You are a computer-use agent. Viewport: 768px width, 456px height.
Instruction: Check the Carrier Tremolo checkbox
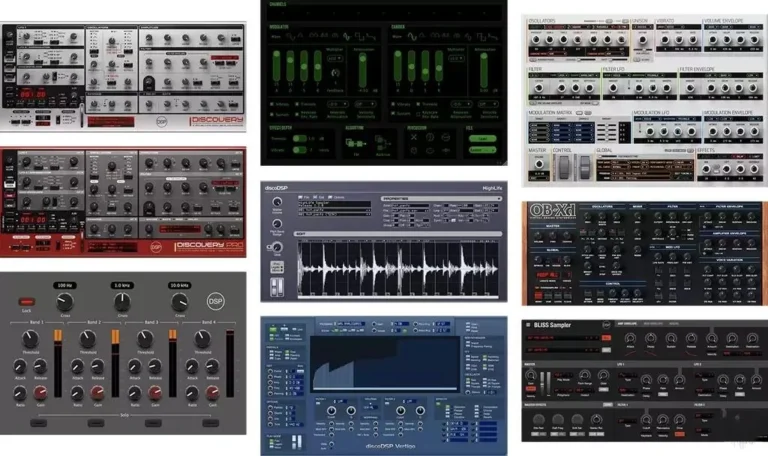(x=418, y=104)
